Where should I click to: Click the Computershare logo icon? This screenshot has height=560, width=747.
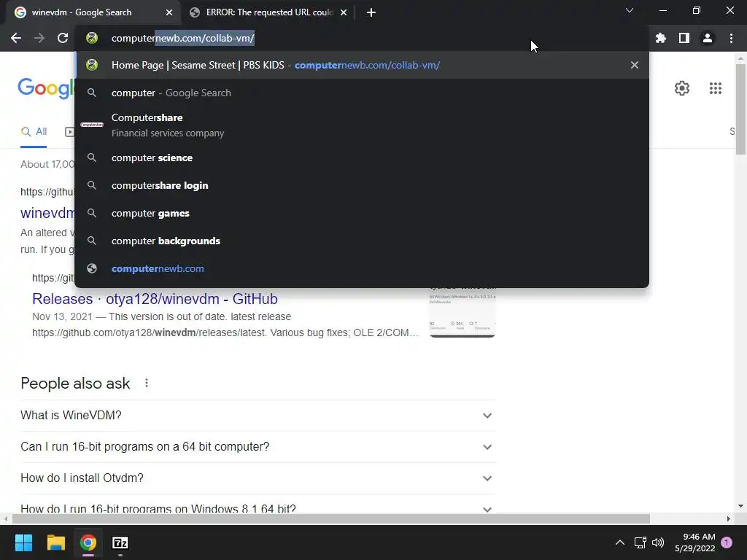[92, 125]
